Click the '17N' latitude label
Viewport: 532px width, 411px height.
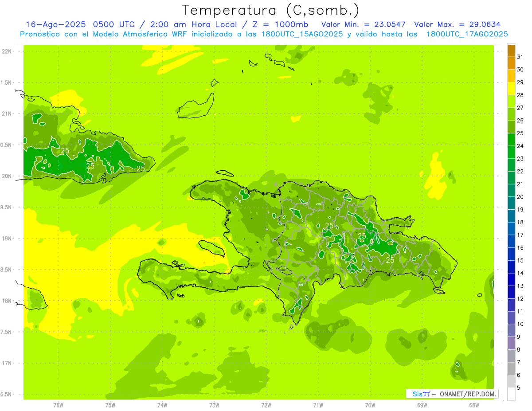coord(7,363)
